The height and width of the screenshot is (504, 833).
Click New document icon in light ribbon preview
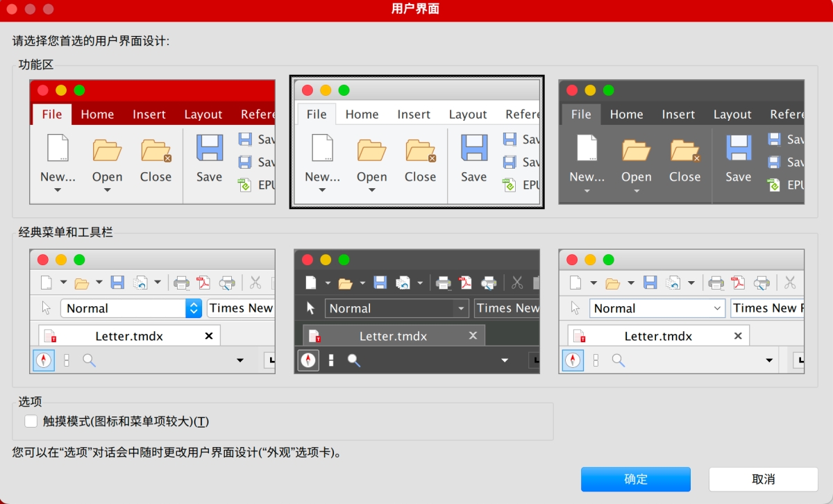coord(322,149)
